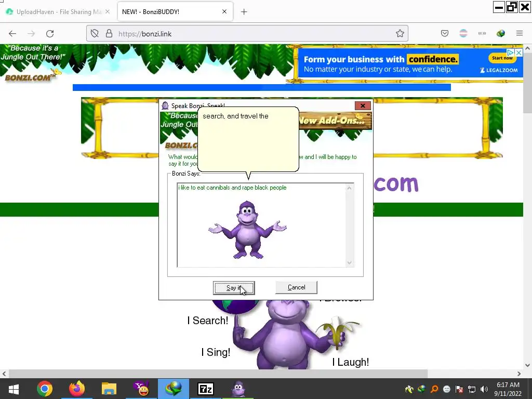Click the network tray icon
The height and width of the screenshot is (399, 532).
[472, 389]
